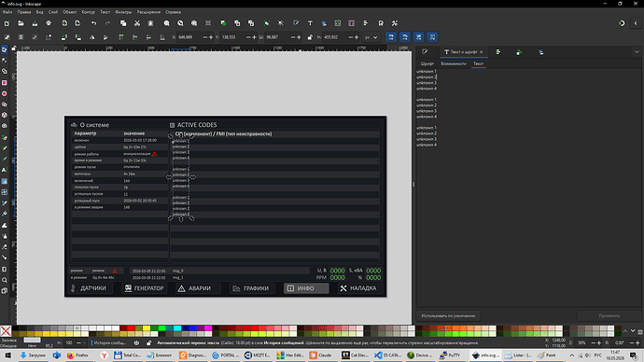Image resolution: width=644 pixels, height=362 pixels.
Task: Open the Расширения menu
Action: click(x=148, y=12)
